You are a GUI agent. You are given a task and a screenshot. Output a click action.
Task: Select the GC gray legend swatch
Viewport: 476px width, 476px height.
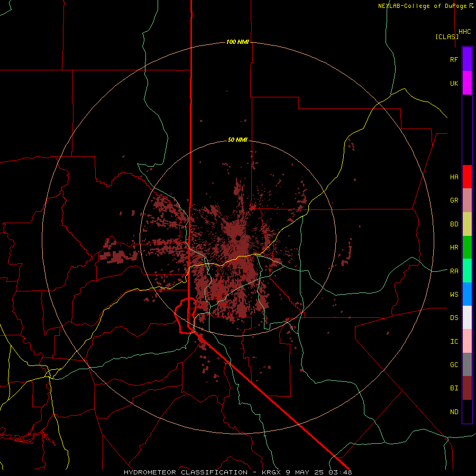(x=467, y=364)
